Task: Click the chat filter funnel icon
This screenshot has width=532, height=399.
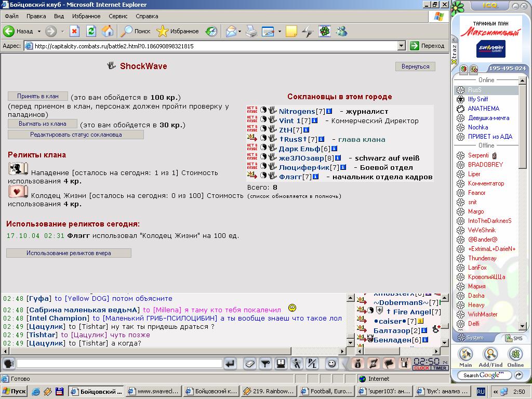Action: click(265, 364)
